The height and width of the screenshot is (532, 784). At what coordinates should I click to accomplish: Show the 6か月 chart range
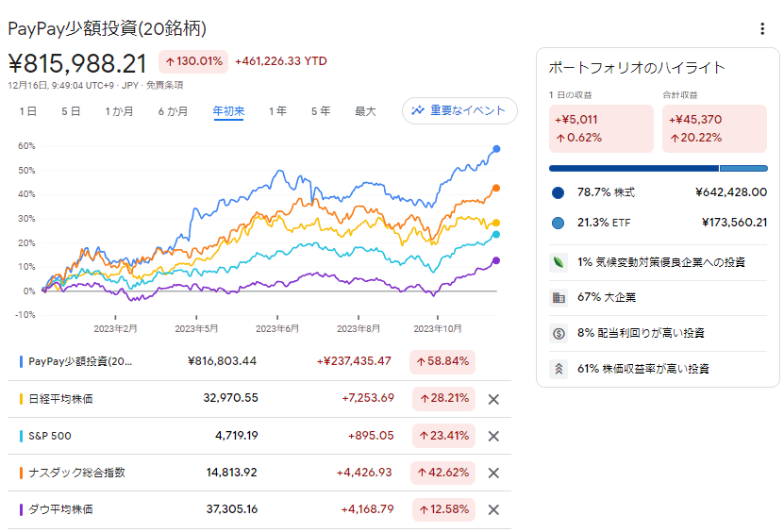click(x=173, y=111)
